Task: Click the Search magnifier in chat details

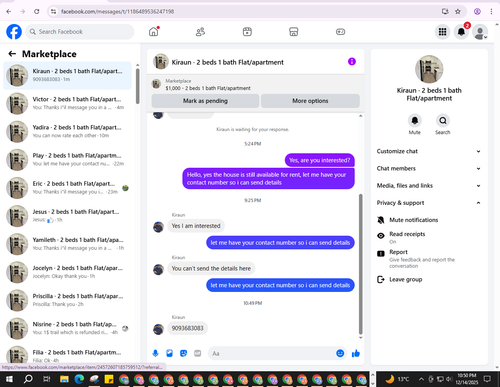Action: coord(443,120)
